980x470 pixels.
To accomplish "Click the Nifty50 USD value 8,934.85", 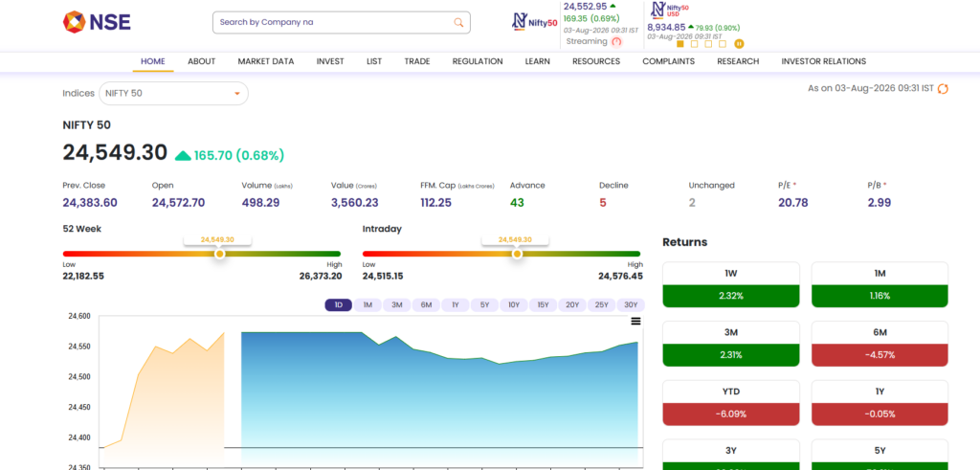I will [666, 28].
